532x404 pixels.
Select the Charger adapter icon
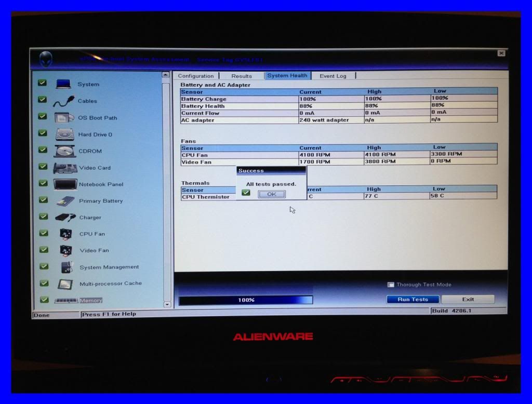pyautogui.click(x=65, y=218)
